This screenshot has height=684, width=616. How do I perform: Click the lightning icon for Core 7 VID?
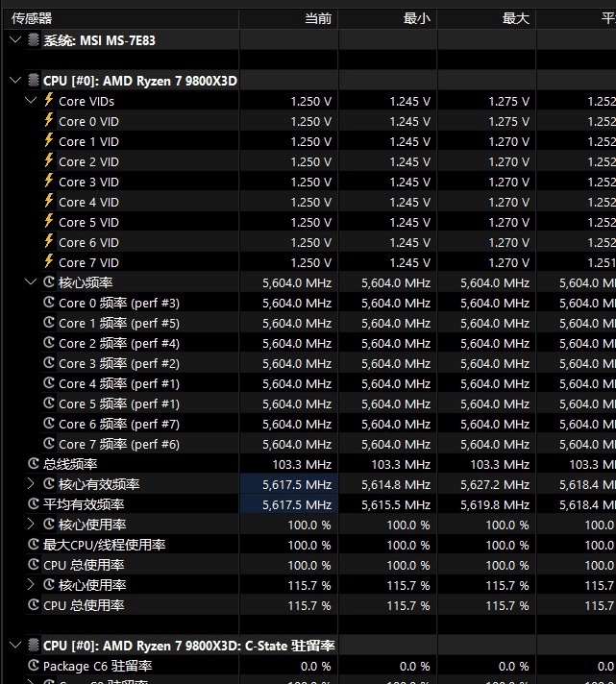pos(49,261)
